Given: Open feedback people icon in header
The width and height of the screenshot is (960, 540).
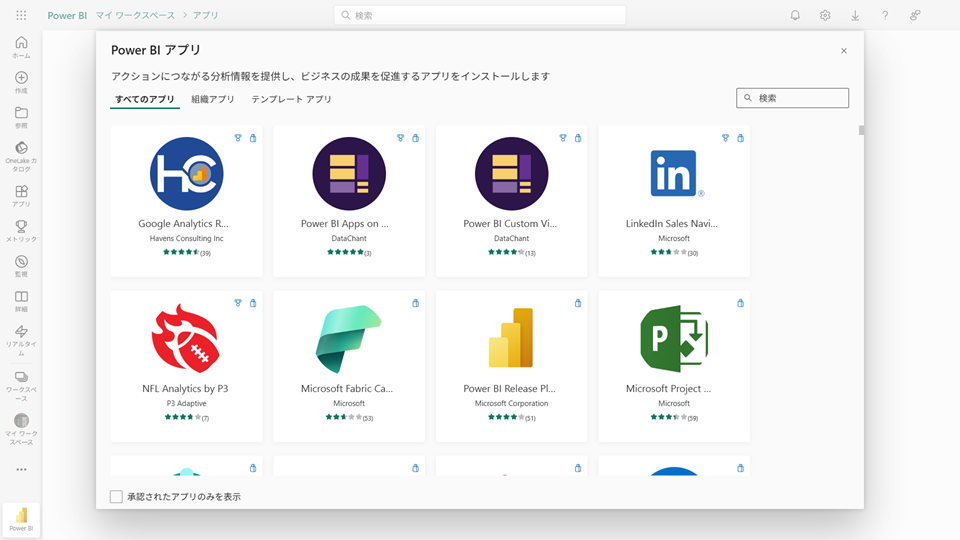Looking at the screenshot, I should pyautogui.click(x=915, y=15).
